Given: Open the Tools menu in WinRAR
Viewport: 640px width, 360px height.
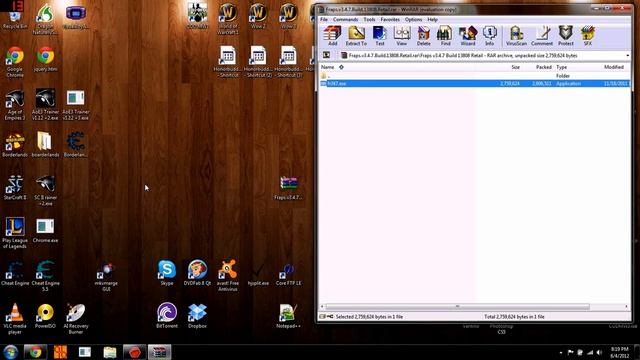Looking at the screenshot, I should coord(369,19).
